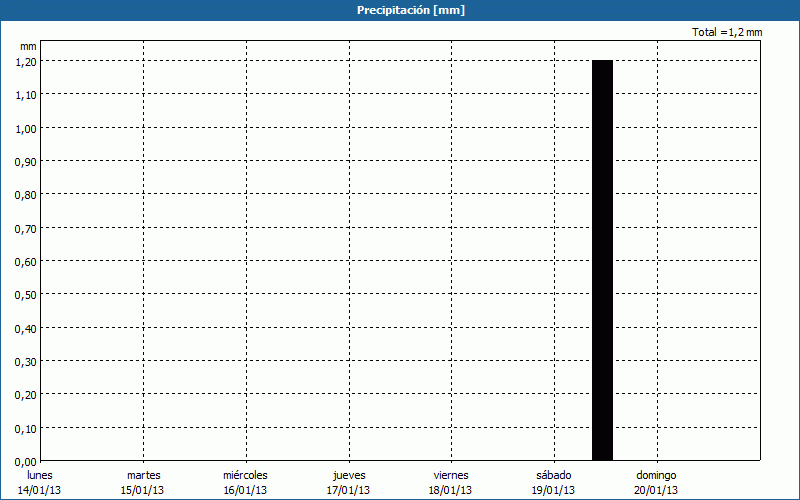Viewport: 800px width, 500px height.
Task: Select the date 17/01/13 label
Action: point(348,490)
